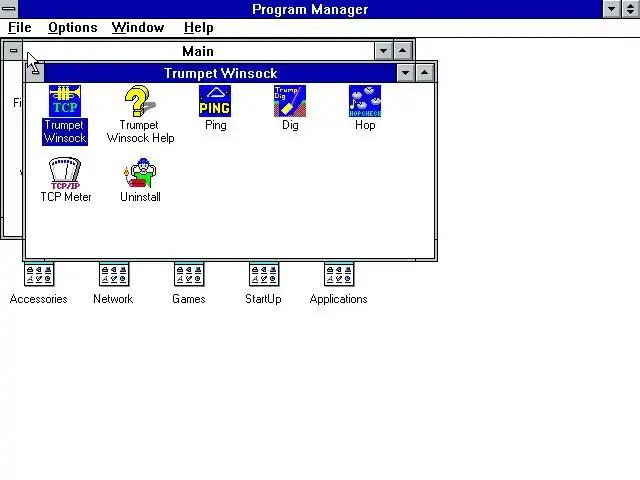Click the 'Accessories' group label

click(38, 299)
